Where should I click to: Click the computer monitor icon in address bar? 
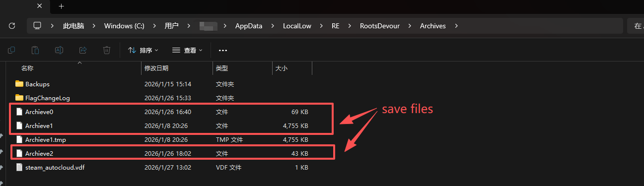click(x=37, y=26)
